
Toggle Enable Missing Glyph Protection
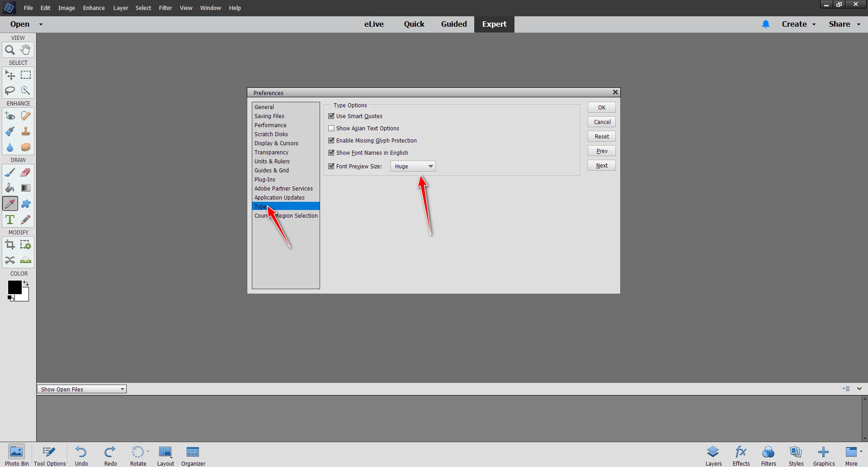(331, 141)
